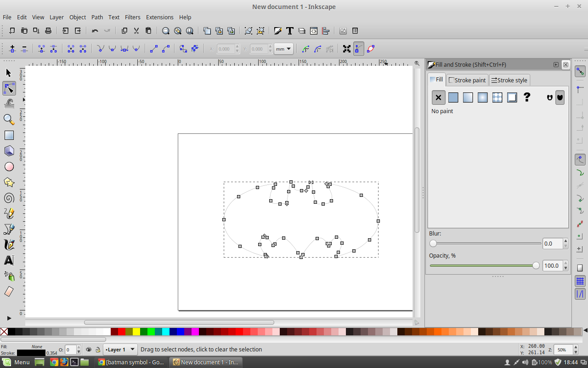Expand the Fill and Stroke panel menu arrow

[x=556, y=65]
